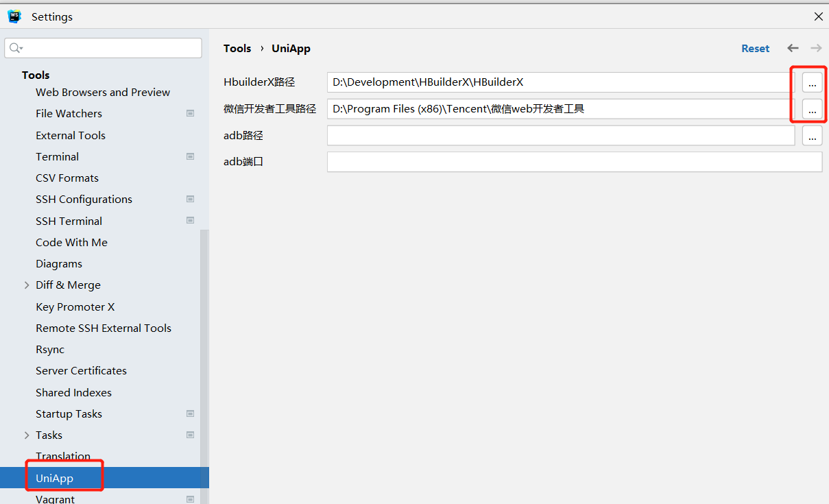Click the project-level icon beside SSH Terminal
The image size is (829, 504).
pyautogui.click(x=190, y=221)
